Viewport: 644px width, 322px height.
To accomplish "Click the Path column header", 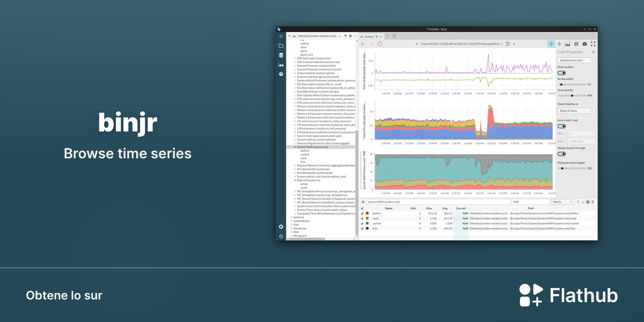I will (531, 208).
